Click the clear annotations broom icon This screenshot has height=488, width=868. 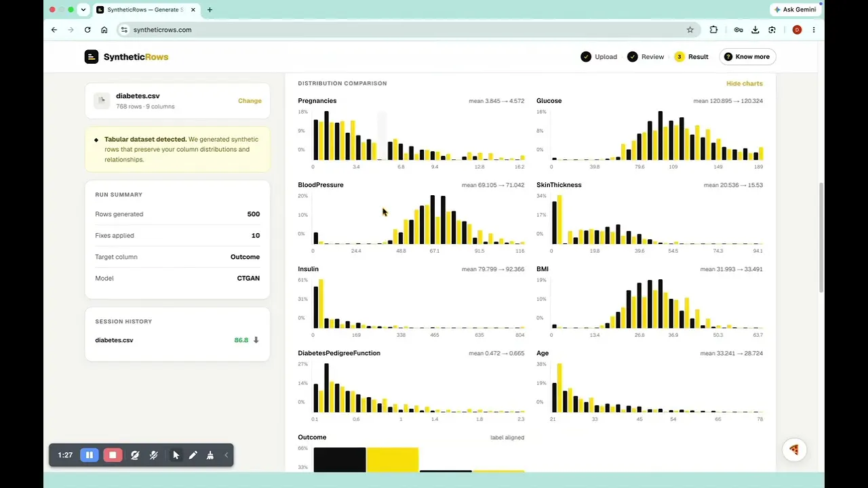(210, 455)
